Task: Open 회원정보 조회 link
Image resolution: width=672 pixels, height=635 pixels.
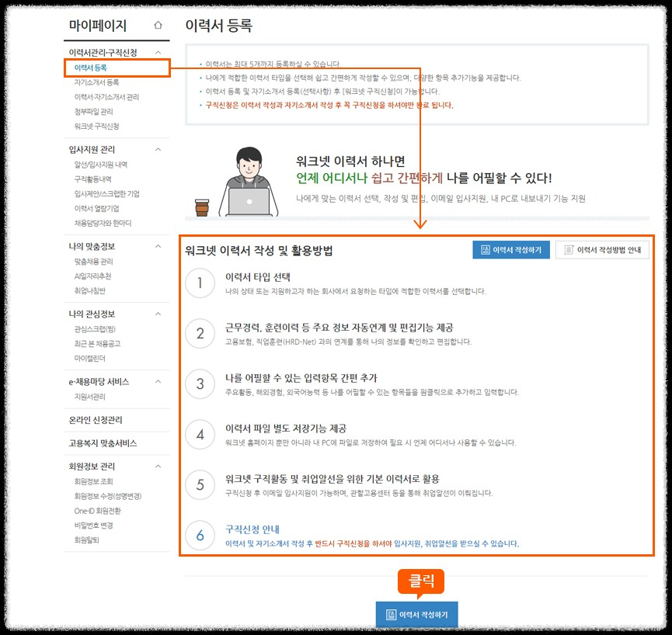Action: [x=93, y=481]
